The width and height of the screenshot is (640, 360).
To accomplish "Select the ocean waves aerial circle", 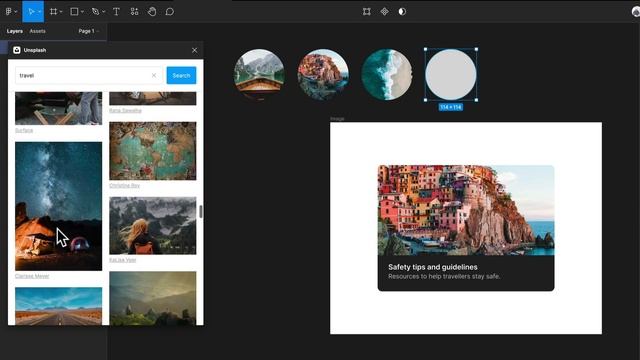I will (x=387, y=75).
